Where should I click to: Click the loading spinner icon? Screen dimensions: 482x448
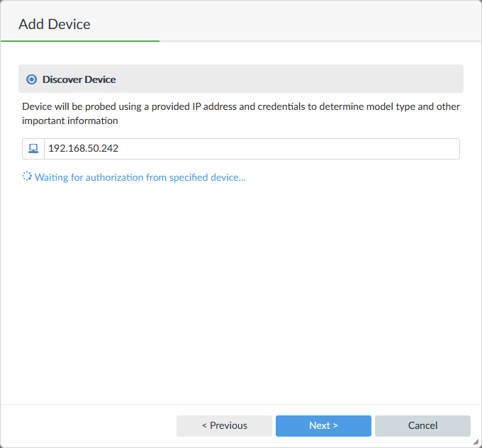coord(27,177)
